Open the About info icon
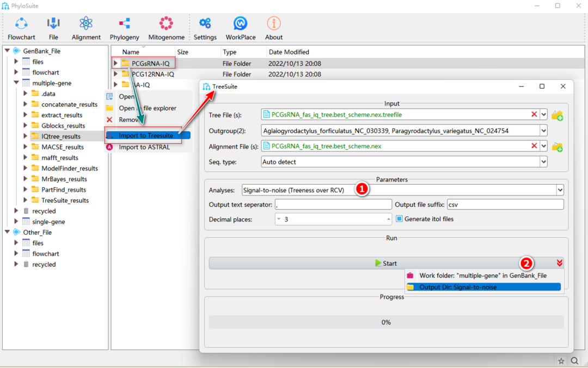Viewport: 588px width, 368px height. point(274,23)
